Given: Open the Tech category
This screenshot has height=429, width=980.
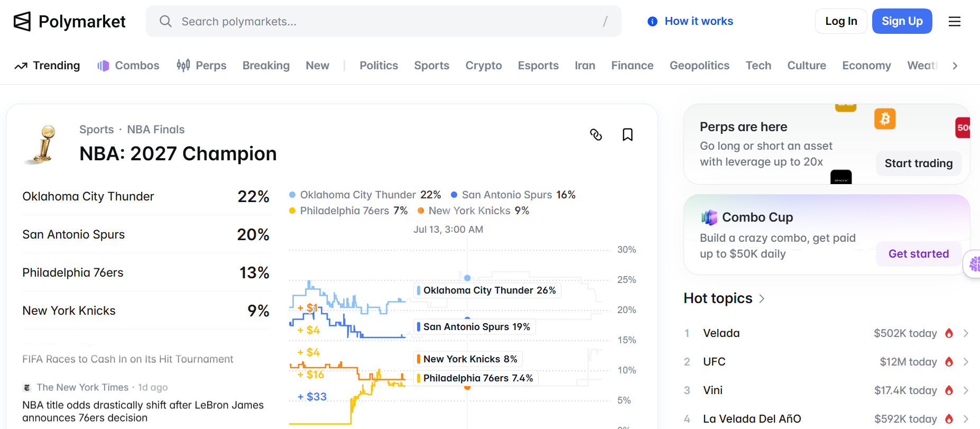Looking at the screenshot, I should (759, 66).
